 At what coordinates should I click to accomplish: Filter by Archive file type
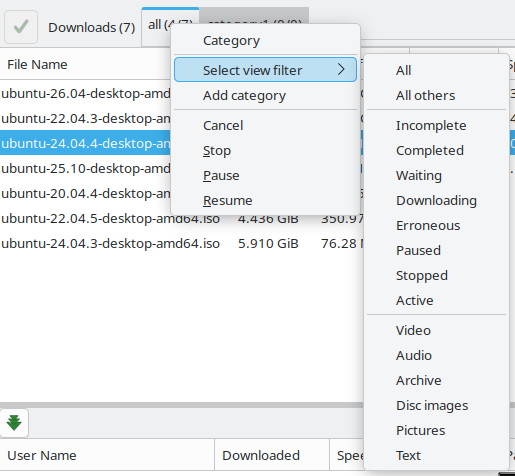pyautogui.click(x=436, y=381)
